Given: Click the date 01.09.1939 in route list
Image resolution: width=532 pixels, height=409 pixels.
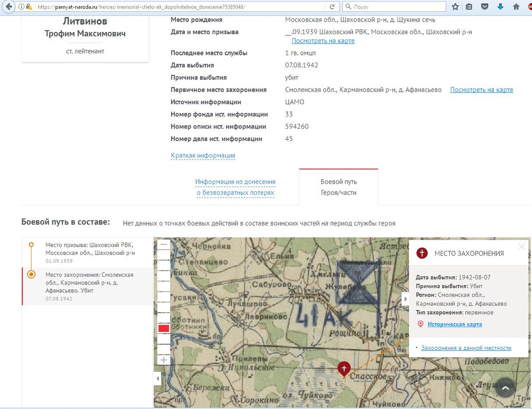Looking at the screenshot, I should click(x=59, y=261).
